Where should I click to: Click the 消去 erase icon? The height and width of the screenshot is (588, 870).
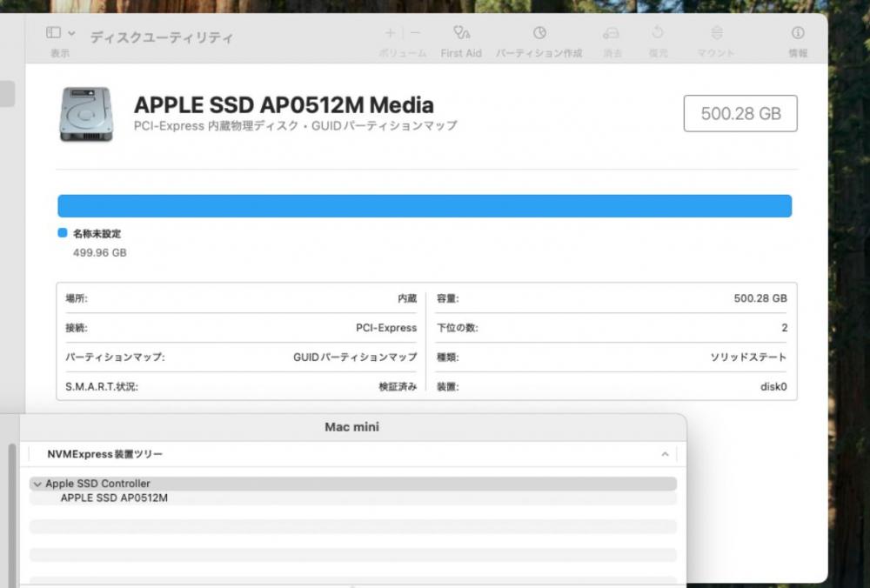tap(611, 33)
